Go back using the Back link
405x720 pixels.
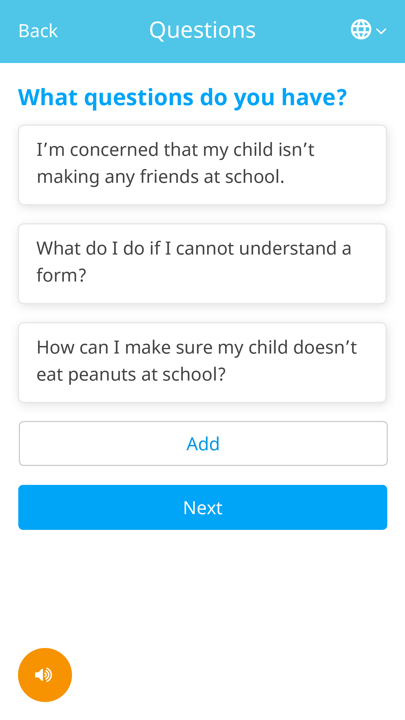[x=38, y=31]
